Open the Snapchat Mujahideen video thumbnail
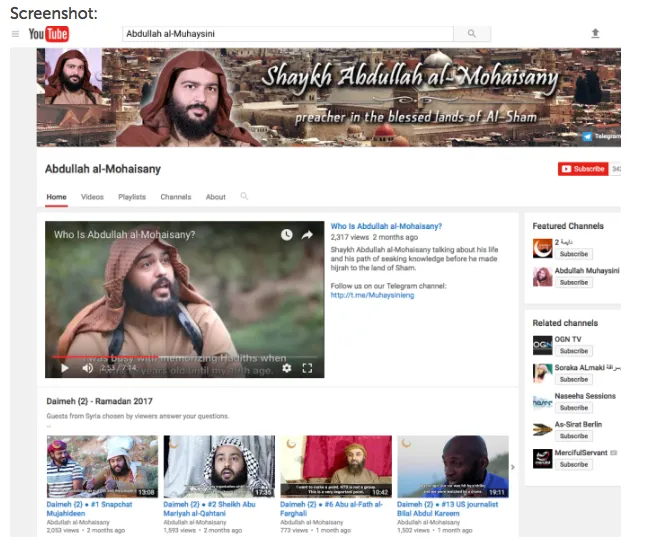652x560 pixels. (x=102, y=466)
